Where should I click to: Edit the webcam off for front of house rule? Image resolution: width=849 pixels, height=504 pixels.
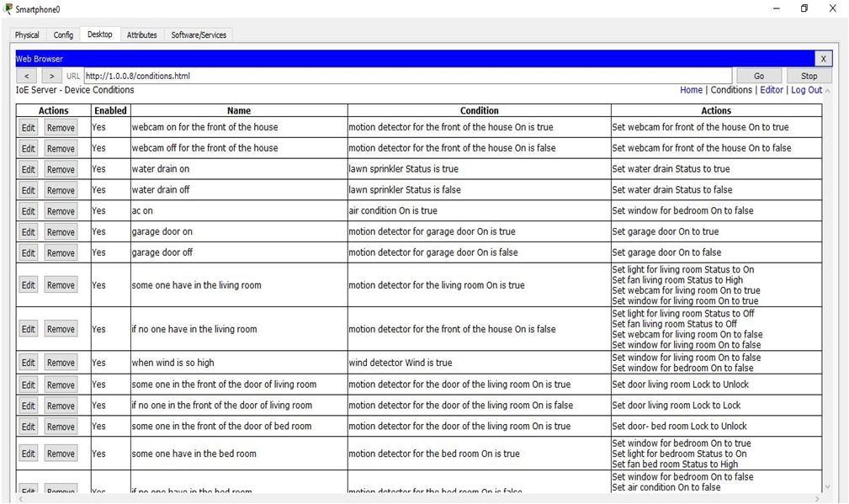click(x=28, y=148)
